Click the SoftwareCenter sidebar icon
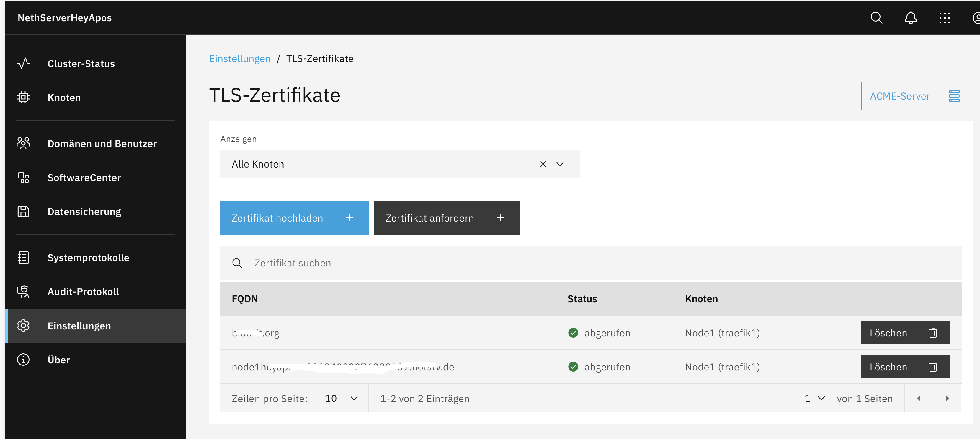Screen dimensions: 980x439 (x=23, y=178)
